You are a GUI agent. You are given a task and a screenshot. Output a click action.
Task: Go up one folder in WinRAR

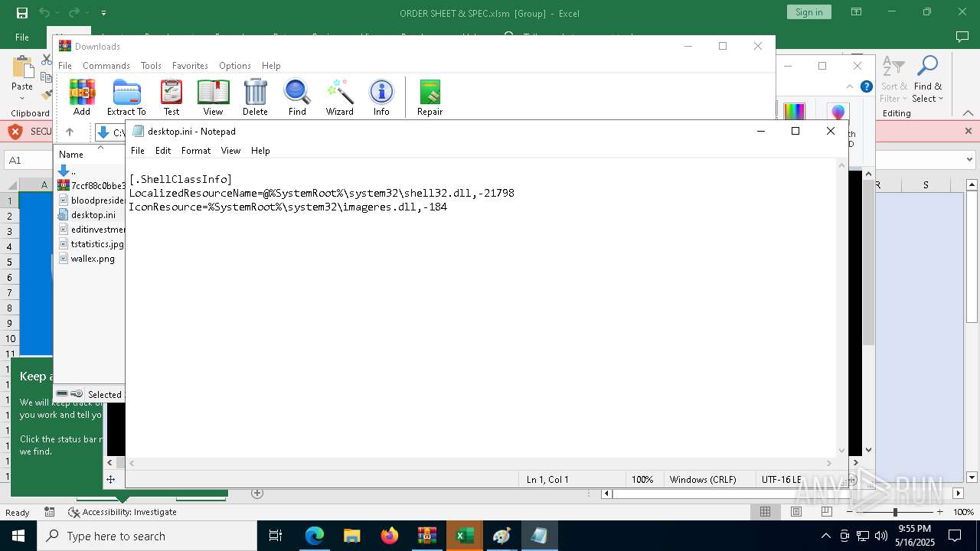point(69,132)
